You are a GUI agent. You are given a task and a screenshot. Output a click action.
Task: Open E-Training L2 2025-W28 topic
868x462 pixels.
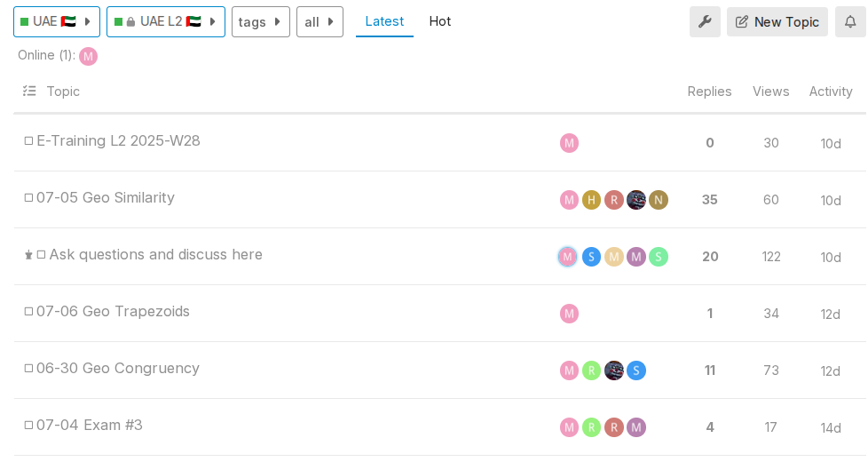click(x=118, y=141)
